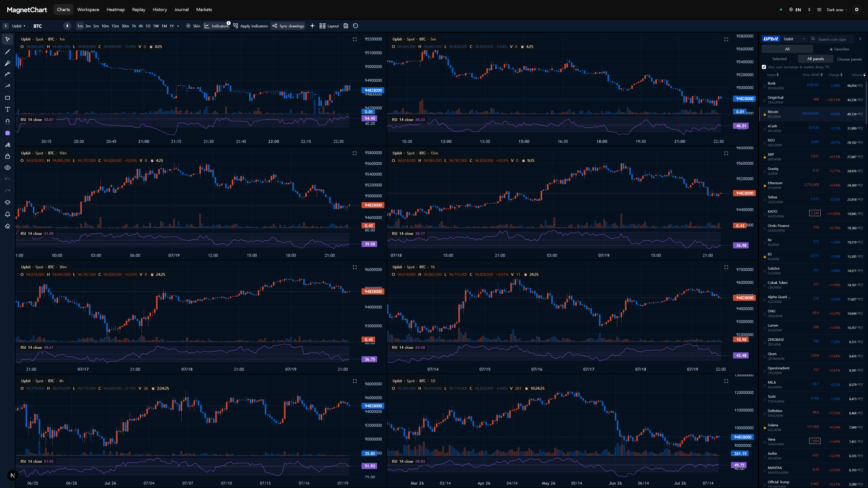Open the alerts bell icon
The height and width of the screenshot is (488, 868).
tap(7, 214)
